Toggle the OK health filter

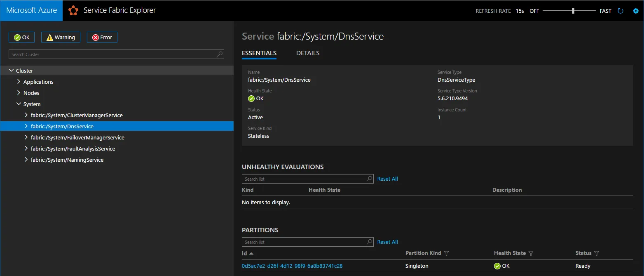(22, 37)
